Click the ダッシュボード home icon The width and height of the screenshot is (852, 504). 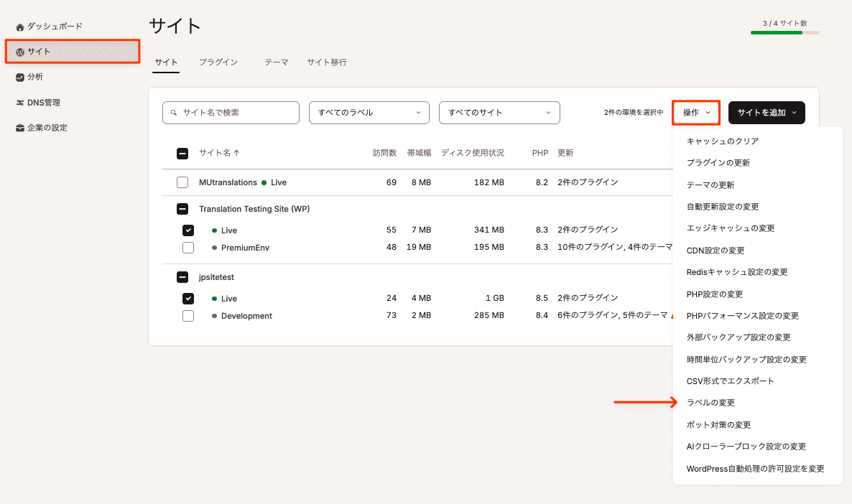[20, 27]
